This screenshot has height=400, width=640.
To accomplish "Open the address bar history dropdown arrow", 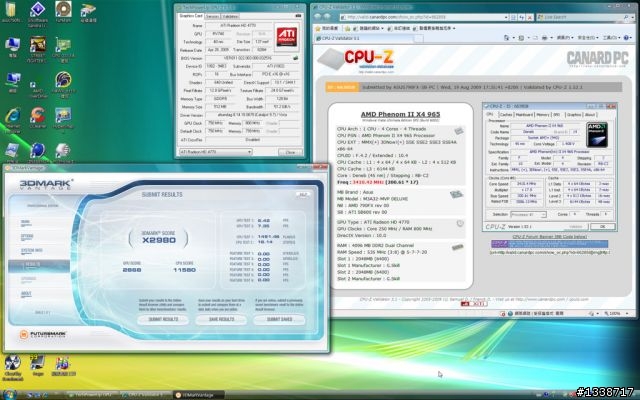I will tap(506, 17).
